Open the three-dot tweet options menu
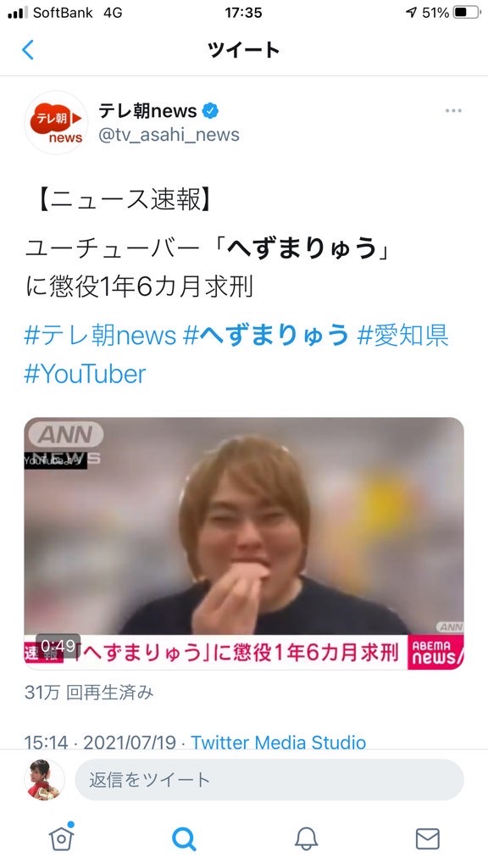488x868 pixels. coord(453,111)
